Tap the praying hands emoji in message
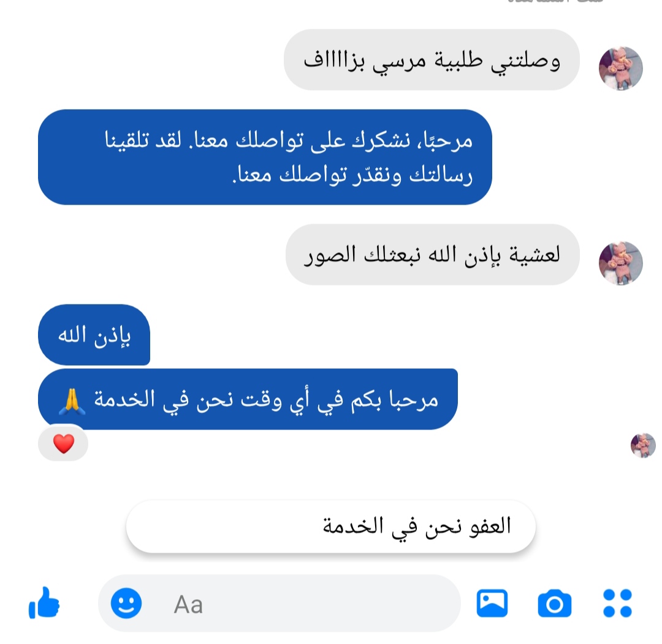The width and height of the screenshot is (662, 644). 72,401
